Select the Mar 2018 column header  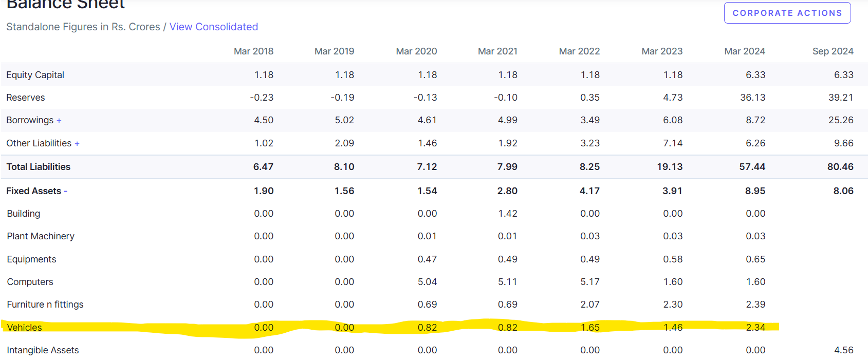pos(253,51)
